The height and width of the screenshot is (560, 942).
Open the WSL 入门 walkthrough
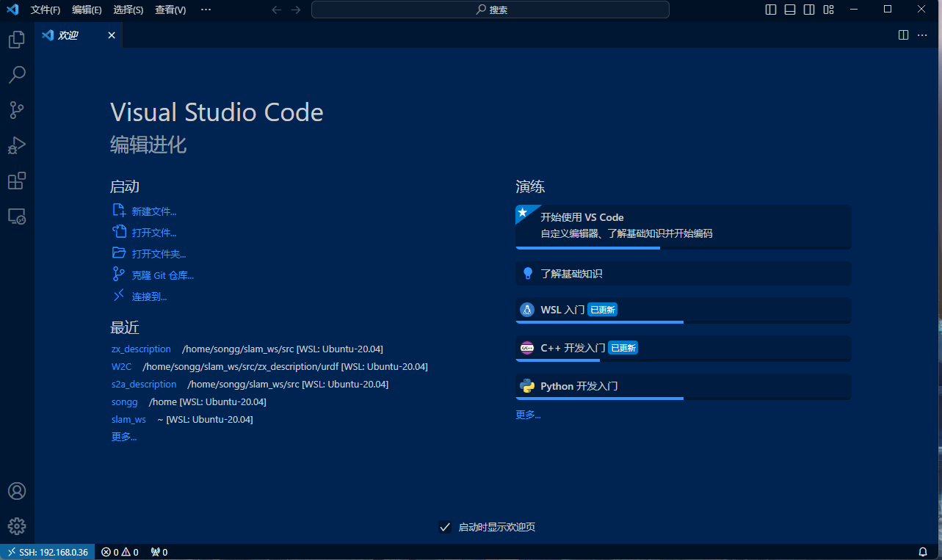pos(684,310)
